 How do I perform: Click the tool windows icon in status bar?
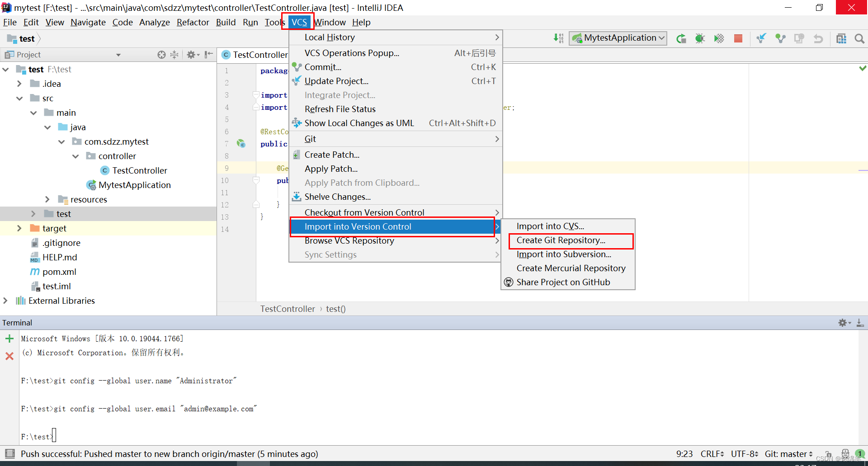tap(9, 453)
